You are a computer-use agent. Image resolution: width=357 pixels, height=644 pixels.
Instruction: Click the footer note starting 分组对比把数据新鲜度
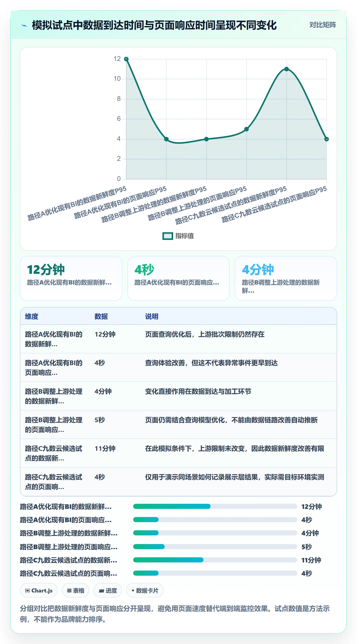(175, 614)
